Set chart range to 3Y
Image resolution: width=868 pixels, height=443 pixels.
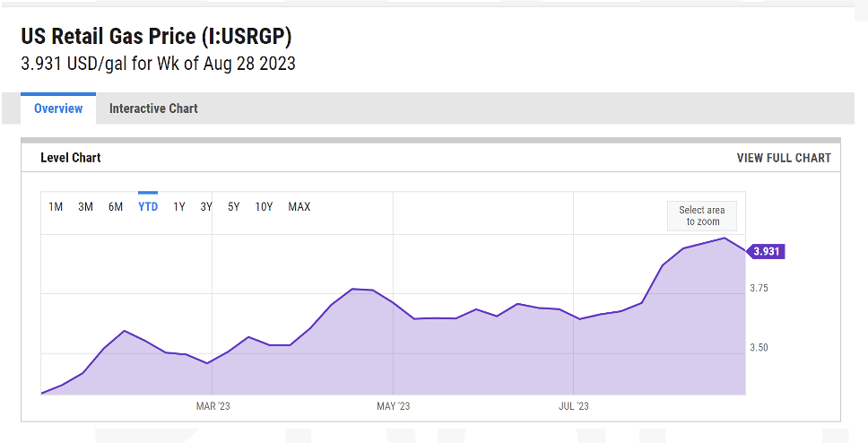[206, 206]
